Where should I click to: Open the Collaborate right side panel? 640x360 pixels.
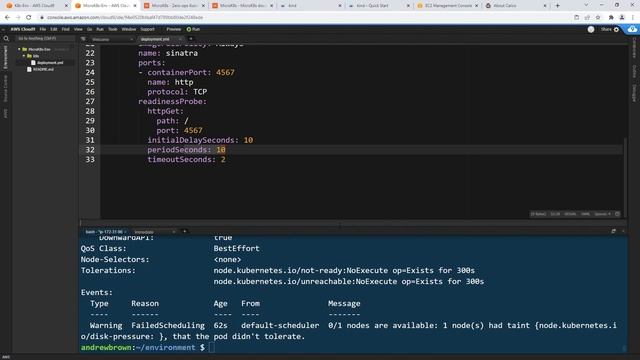pos(634,48)
